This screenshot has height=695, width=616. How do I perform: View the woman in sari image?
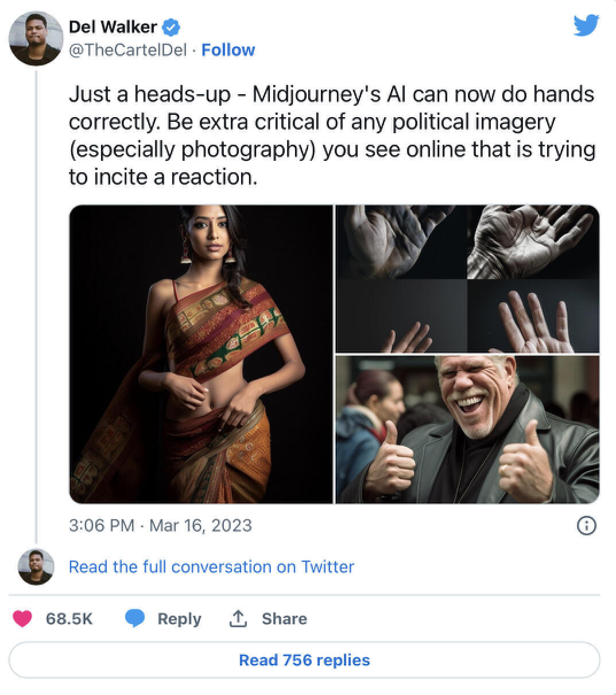pos(200,354)
